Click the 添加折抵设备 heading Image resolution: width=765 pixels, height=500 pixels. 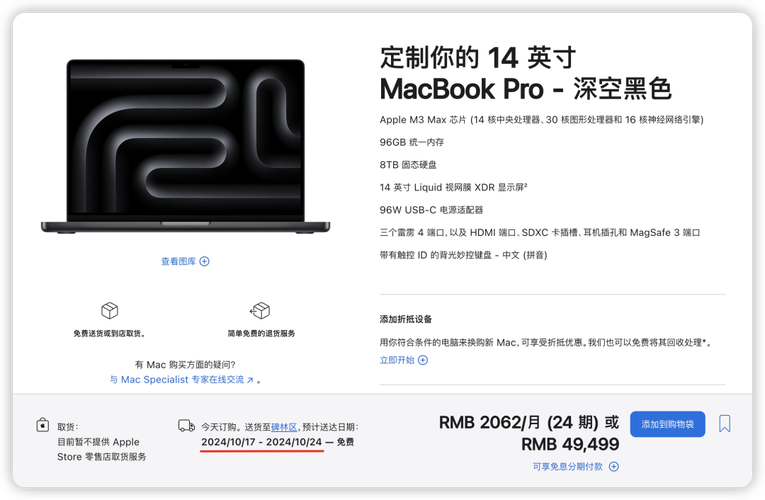pos(406,319)
